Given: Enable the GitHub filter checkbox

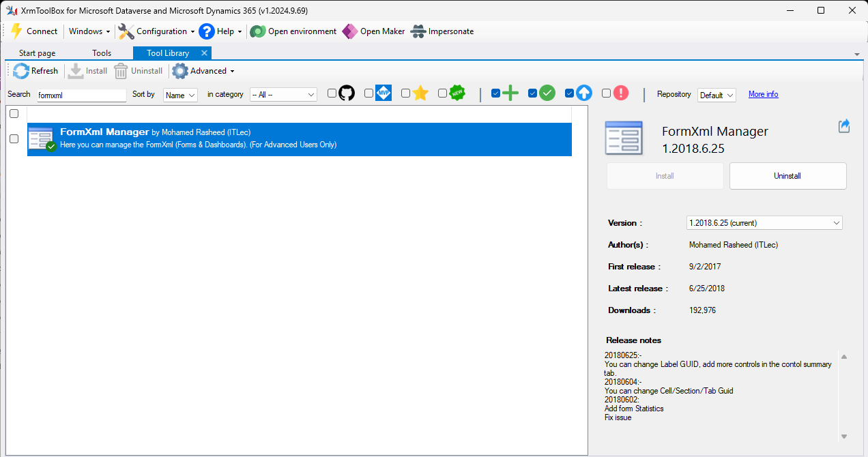Looking at the screenshot, I should (x=332, y=93).
